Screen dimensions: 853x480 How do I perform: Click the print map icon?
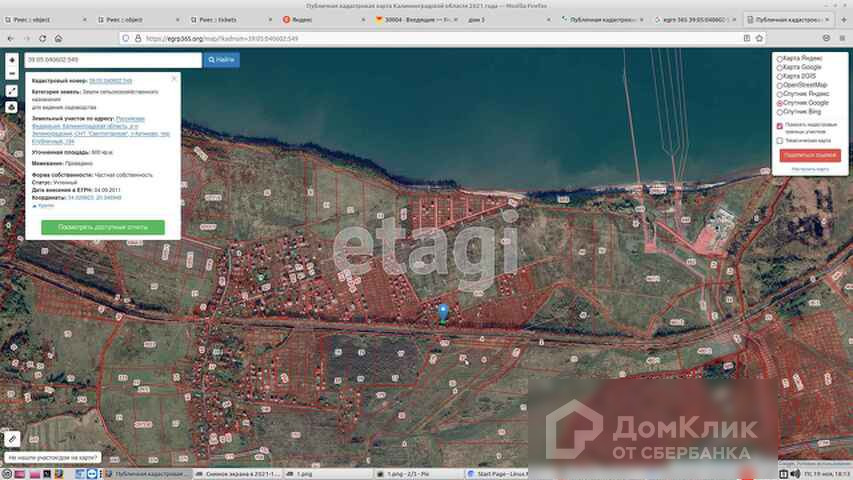coord(11,106)
